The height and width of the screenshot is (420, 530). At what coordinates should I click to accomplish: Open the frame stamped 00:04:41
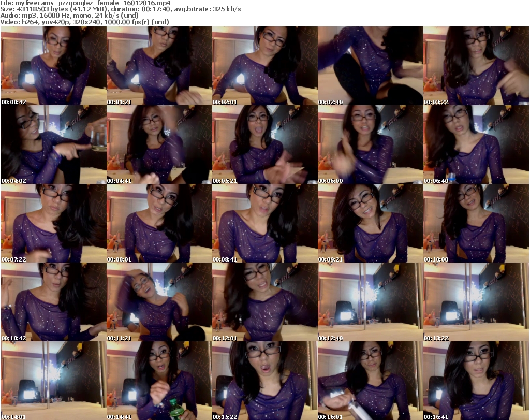(159, 144)
